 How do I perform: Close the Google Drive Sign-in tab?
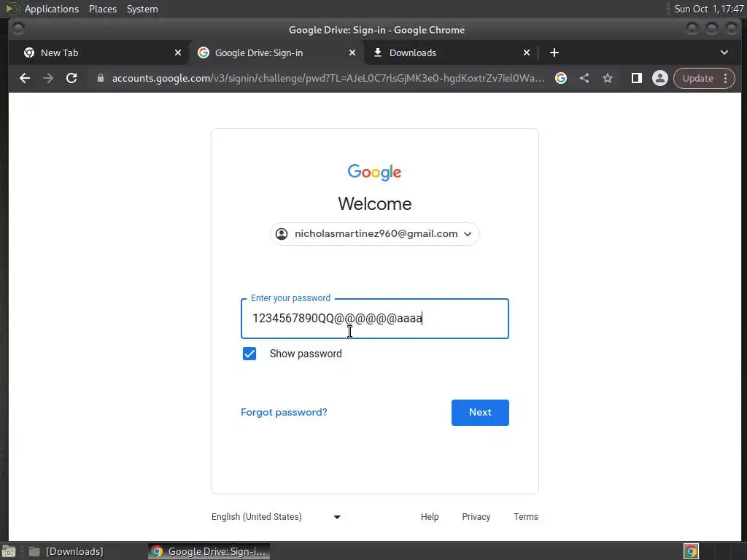click(x=352, y=52)
